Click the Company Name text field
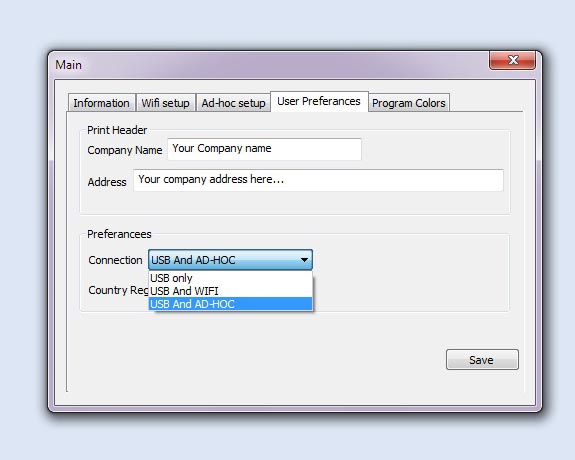Viewport: 575px width, 460px height. (264, 149)
